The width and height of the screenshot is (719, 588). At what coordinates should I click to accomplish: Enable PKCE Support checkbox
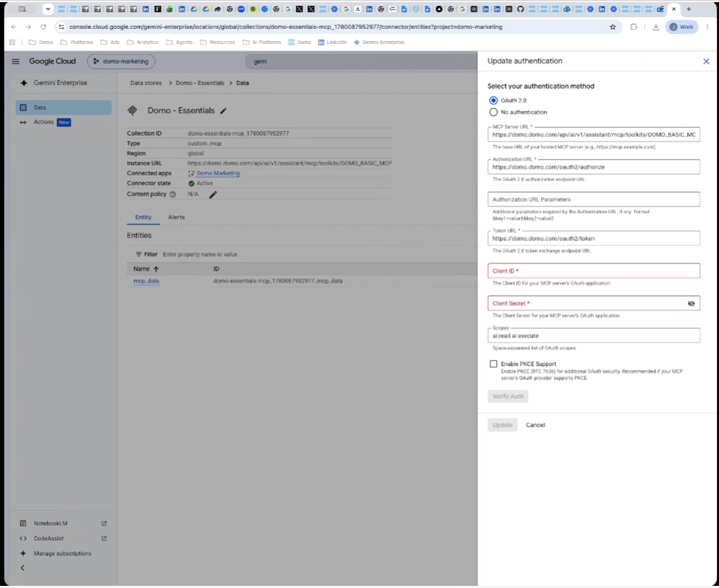point(493,364)
